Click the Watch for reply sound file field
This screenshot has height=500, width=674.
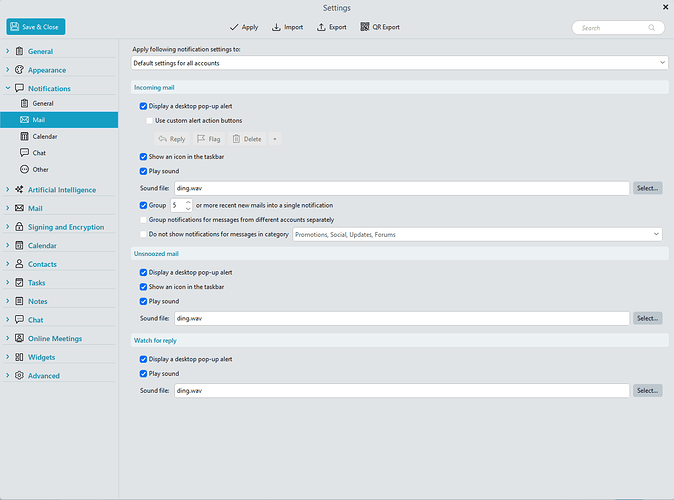click(402, 391)
